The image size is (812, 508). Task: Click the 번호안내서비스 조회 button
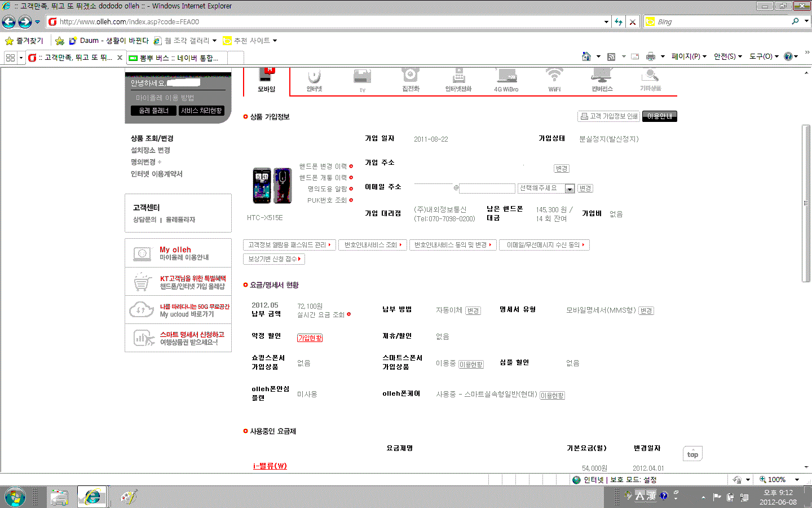click(373, 245)
